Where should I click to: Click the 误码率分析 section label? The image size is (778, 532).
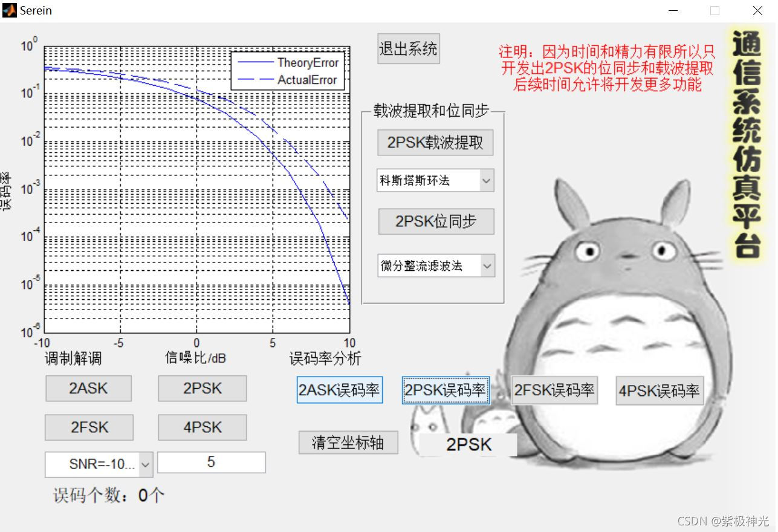(x=325, y=358)
